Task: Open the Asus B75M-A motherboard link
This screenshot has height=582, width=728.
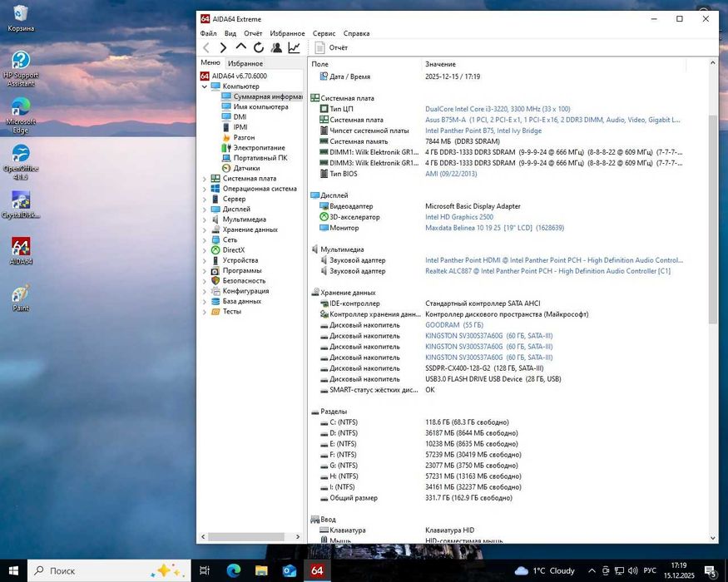Action: (x=552, y=120)
